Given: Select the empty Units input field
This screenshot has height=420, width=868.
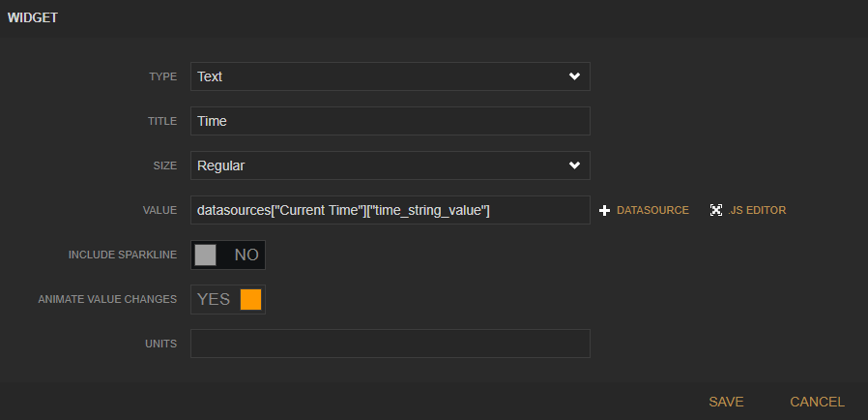Looking at the screenshot, I should pos(390,344).
